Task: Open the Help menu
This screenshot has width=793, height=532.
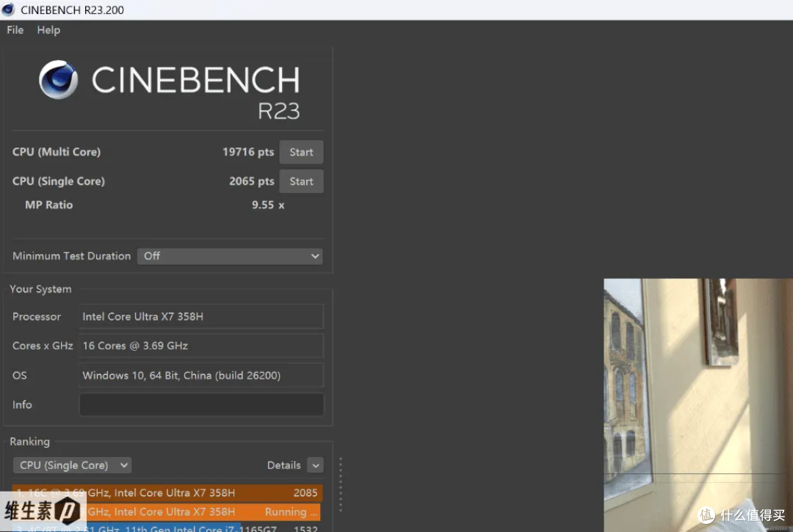Action: click(x=48, y=30)
